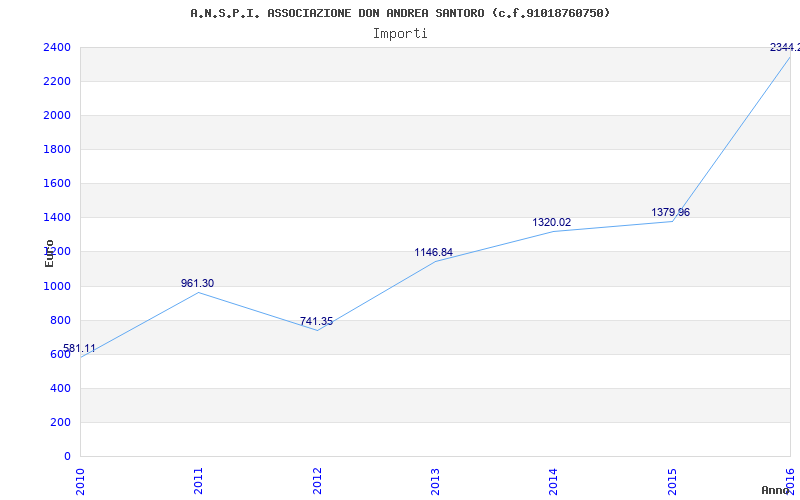Click the Anno x-axis title
This screenshot has height=500, width=800.
pos(776,490)
